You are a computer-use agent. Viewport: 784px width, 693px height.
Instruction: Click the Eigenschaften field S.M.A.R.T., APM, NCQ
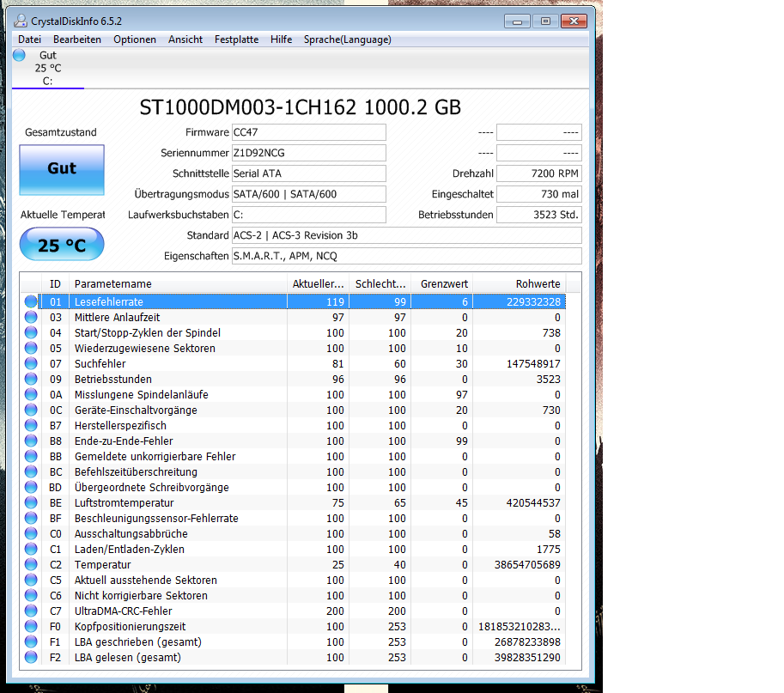click(407, 256)
